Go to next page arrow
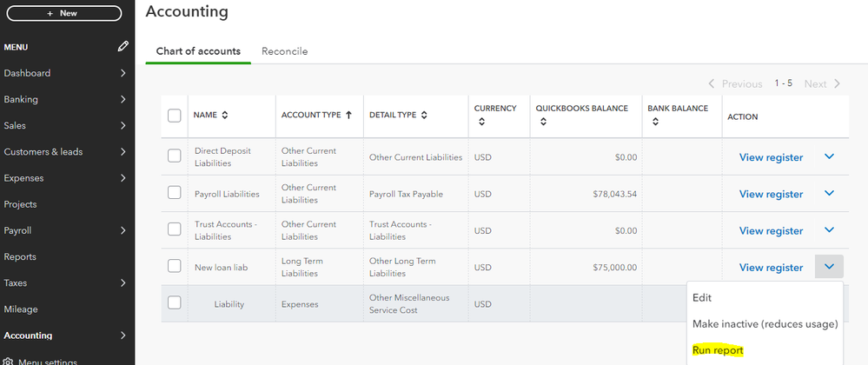This screenshot has height=365, width=868. click(838, 84)
